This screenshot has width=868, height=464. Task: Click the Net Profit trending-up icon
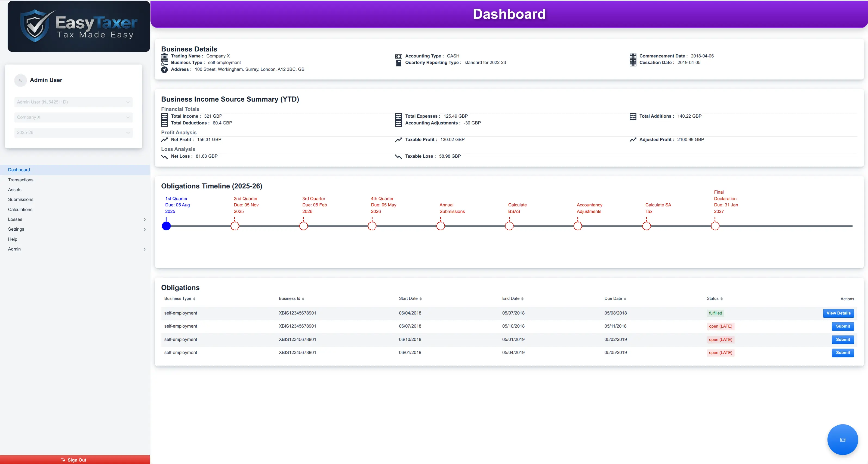click(164, 139)
